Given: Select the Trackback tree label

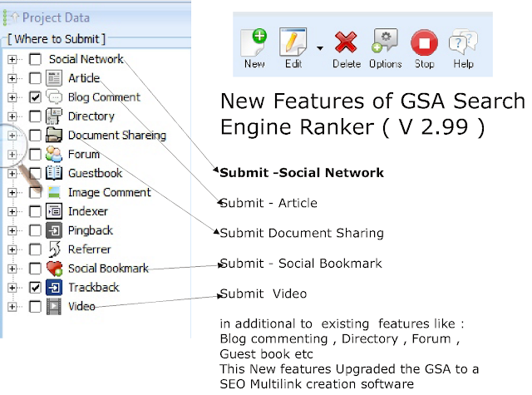Looking at the screenshot, I should (94, 288).
